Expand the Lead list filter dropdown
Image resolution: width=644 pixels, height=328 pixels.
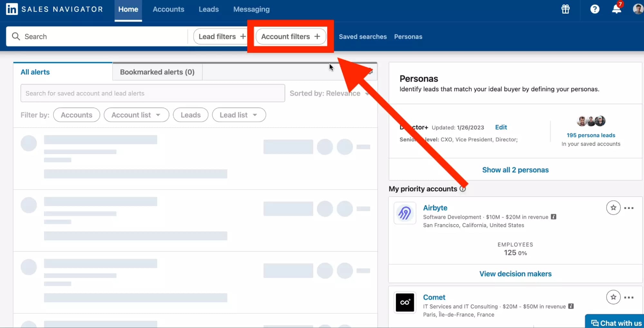point(239,115)
